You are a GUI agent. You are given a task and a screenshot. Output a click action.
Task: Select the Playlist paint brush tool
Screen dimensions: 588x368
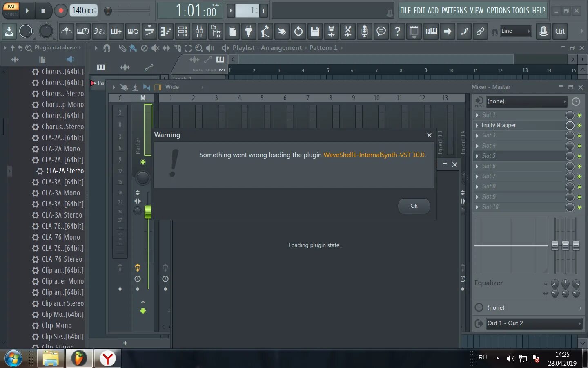coord(133,48)
